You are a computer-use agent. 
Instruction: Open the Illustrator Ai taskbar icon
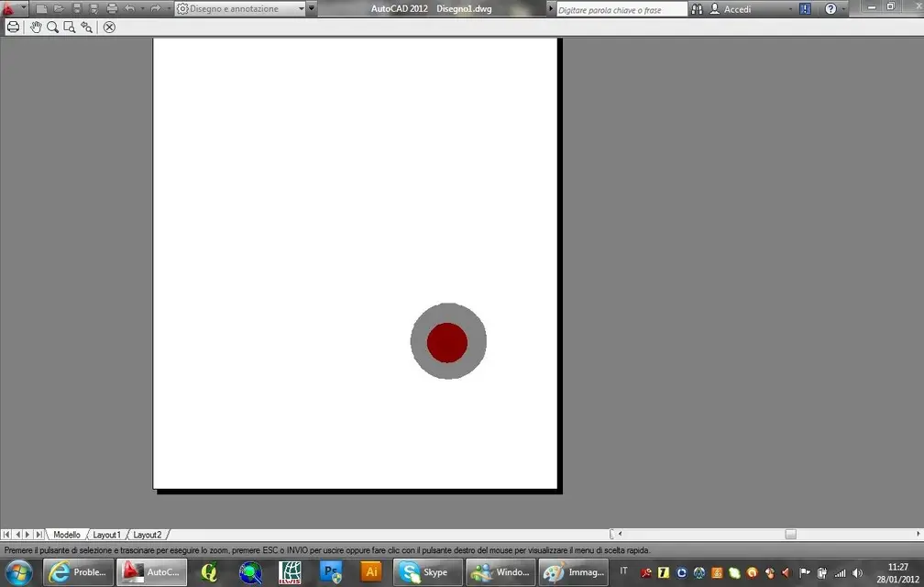tap(371, 572)
